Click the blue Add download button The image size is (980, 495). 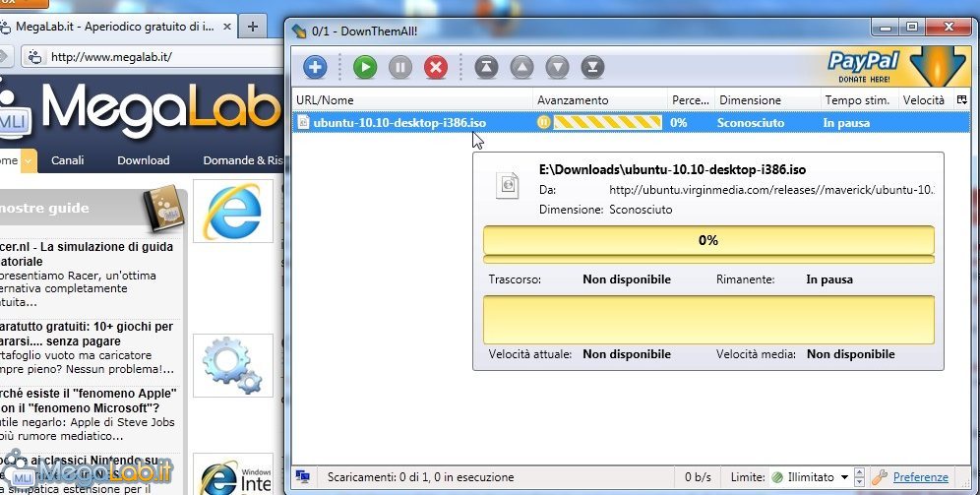click(x=314, y=67)
